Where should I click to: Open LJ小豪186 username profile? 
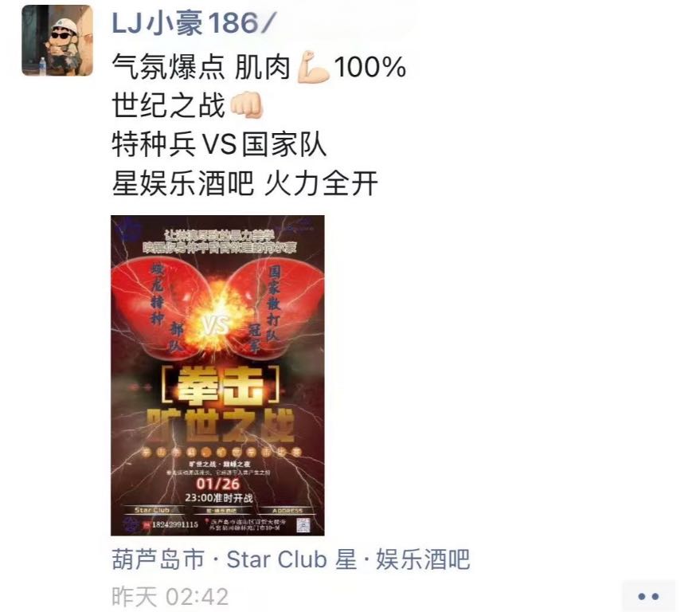point(193,23)
